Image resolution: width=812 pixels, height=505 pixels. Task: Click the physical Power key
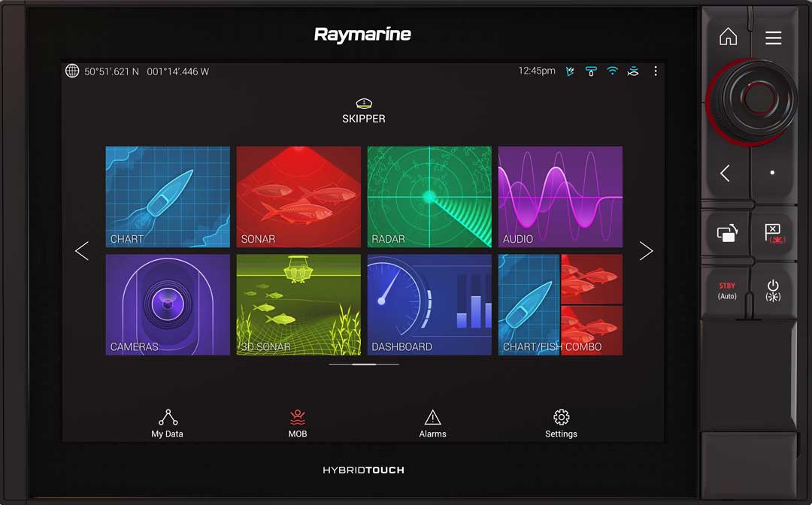(773, 291)
